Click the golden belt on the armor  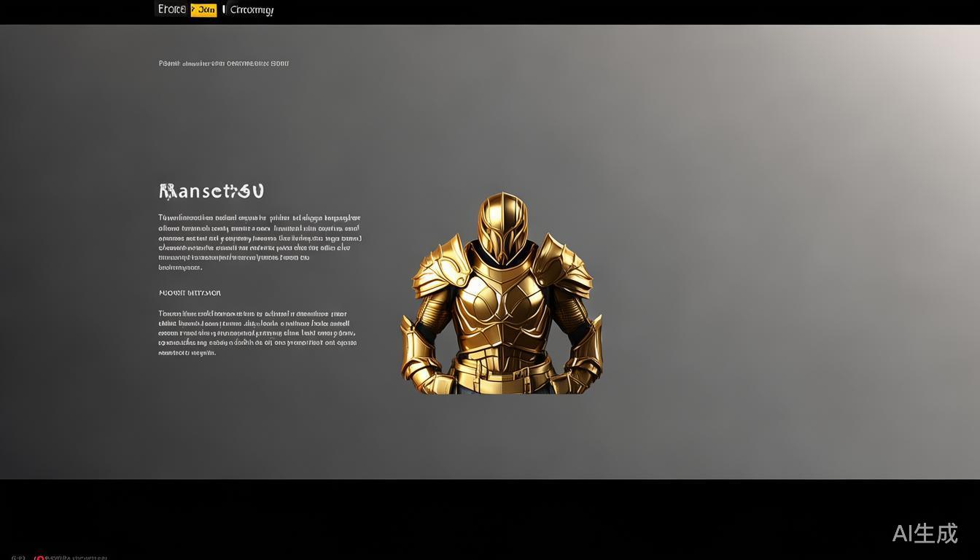502,361
